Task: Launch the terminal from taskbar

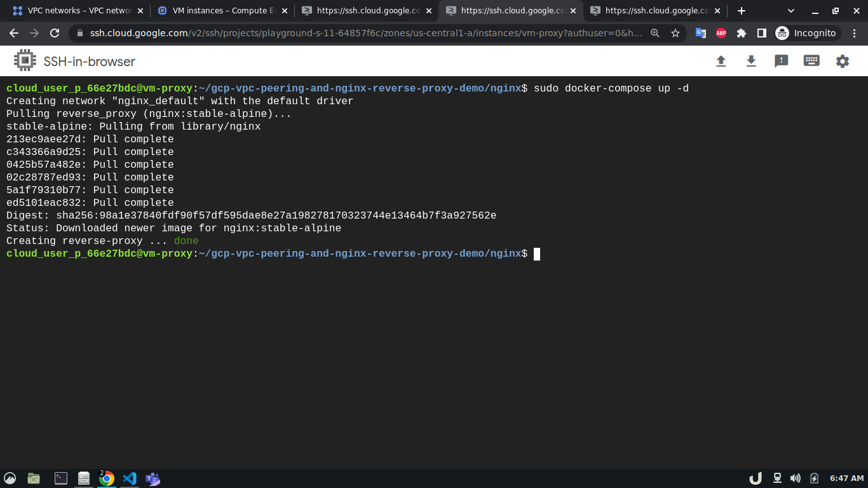Action: click(x=60, y=478)
